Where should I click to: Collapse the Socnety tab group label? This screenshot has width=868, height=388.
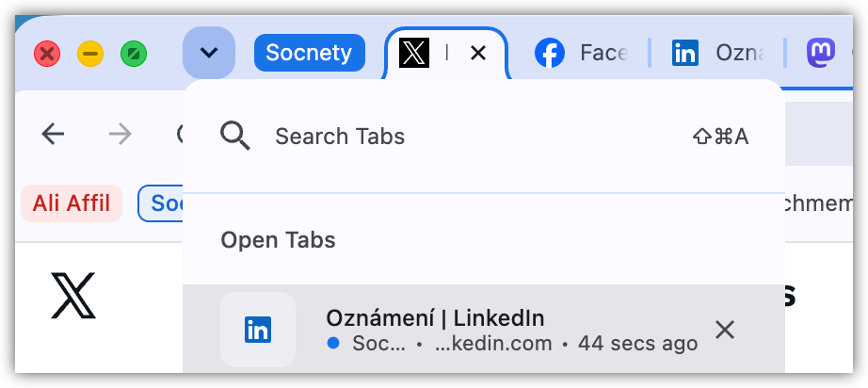(310, 53)
